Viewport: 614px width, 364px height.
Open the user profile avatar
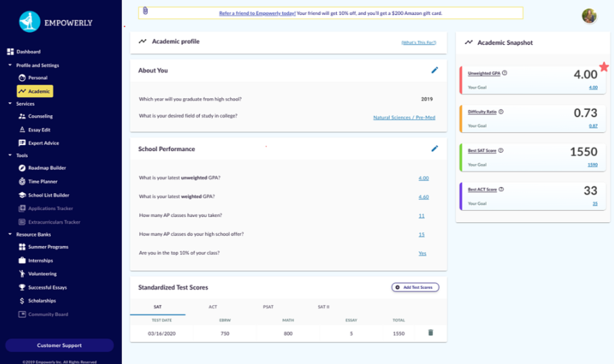tap(589, 16)
